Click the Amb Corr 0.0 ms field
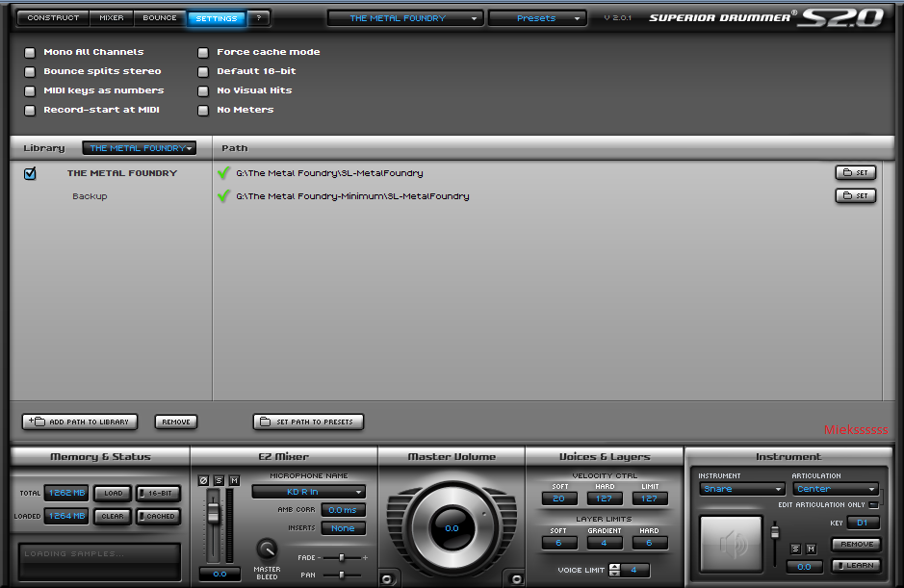 pyautogui.click(x=343, y=510)
